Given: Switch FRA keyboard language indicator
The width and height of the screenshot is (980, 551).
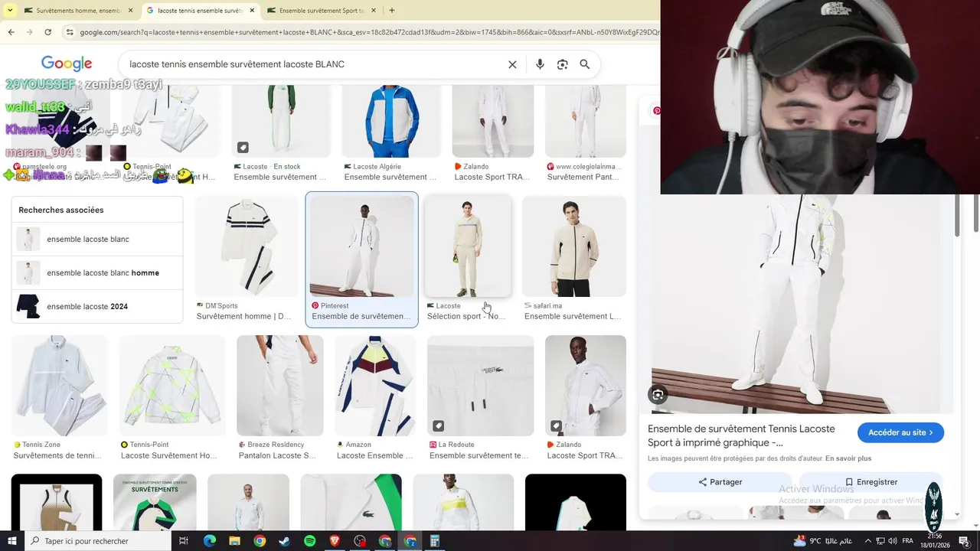Looking at the screenshot, I should (x=908, y=541).
